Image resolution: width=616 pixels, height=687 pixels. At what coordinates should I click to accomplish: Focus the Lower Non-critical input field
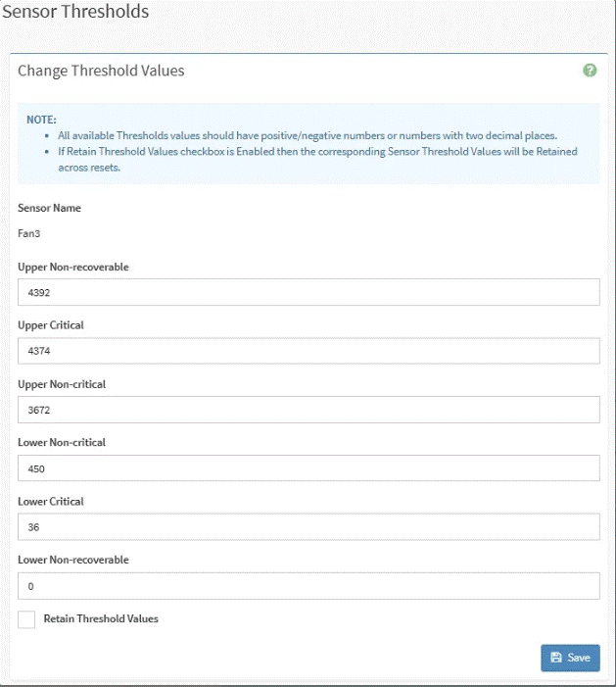click(308, 468)
